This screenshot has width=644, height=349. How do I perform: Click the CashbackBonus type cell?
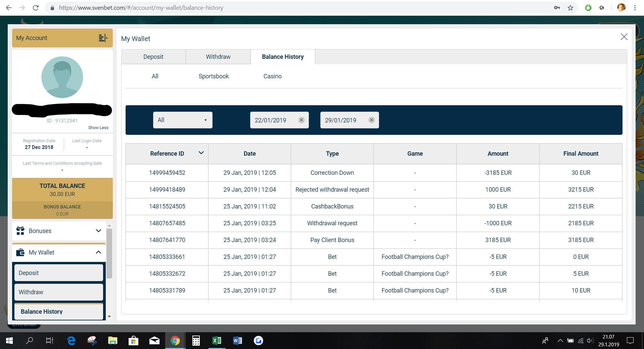tap(332, 206)
